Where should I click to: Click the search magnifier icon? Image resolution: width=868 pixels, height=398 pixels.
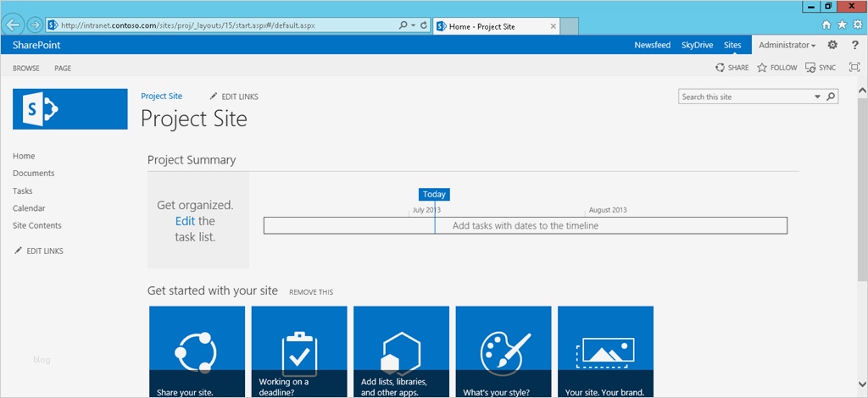pyautogui.click(x=831, y=97)
